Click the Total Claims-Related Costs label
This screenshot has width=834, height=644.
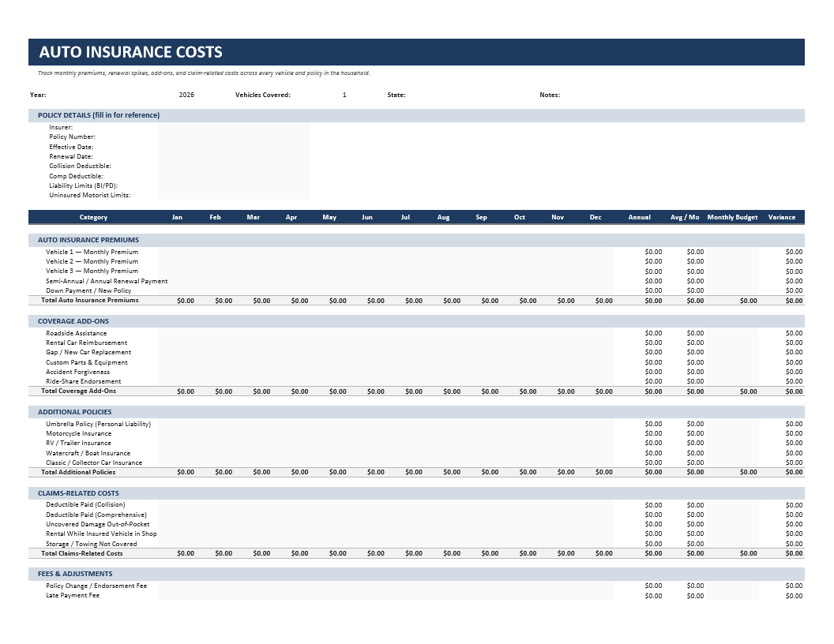(82, 554)
